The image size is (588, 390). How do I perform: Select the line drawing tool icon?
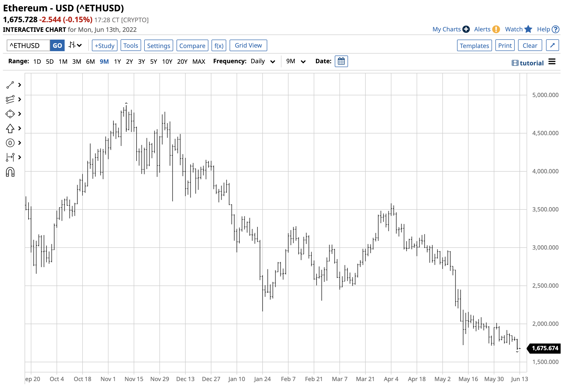[10, 85]
